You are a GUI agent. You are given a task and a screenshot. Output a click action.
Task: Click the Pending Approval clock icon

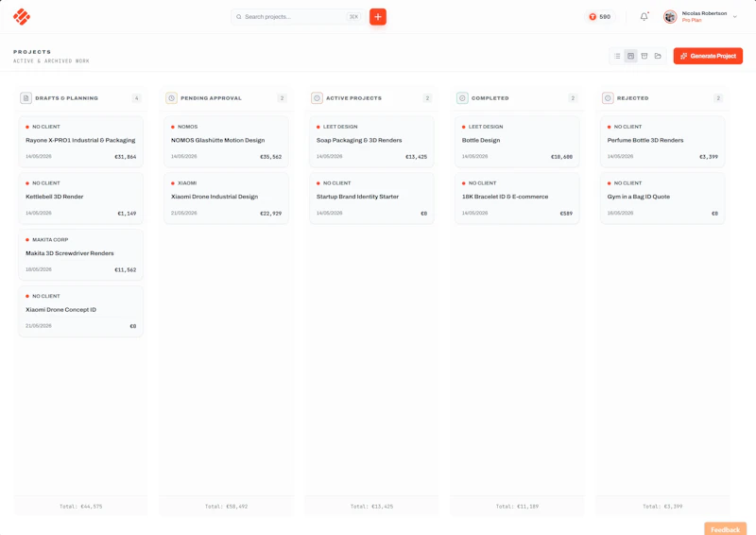172,98
